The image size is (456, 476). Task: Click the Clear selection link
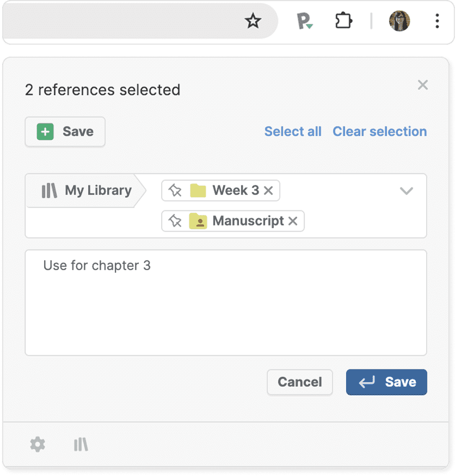point(380,131)
